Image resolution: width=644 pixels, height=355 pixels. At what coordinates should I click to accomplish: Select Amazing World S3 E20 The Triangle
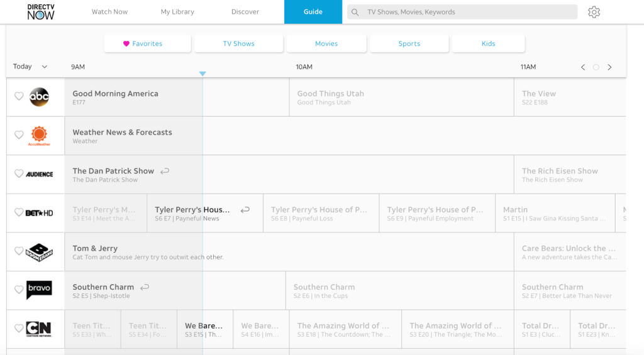point(458,329)
